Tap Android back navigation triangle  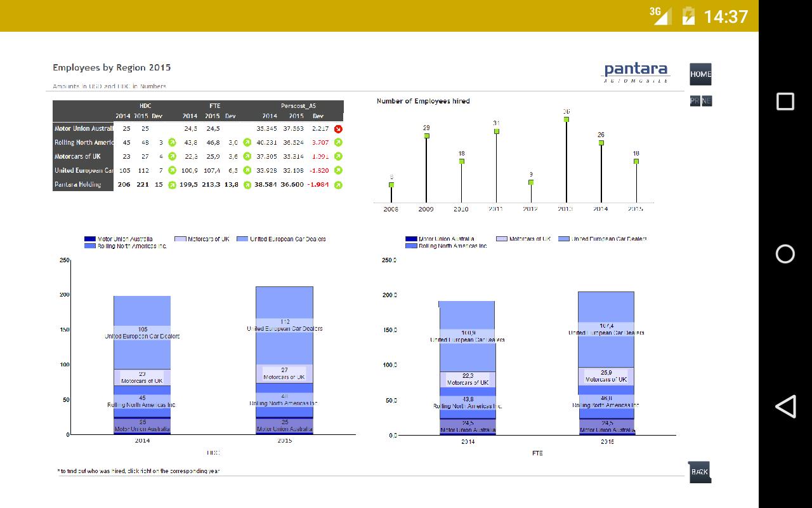[785, 406]
